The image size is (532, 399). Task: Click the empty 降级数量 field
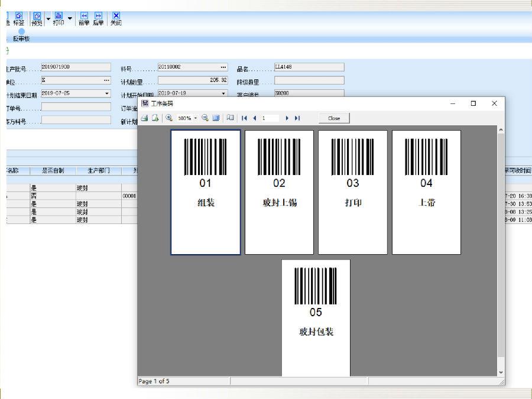point(309,80)
